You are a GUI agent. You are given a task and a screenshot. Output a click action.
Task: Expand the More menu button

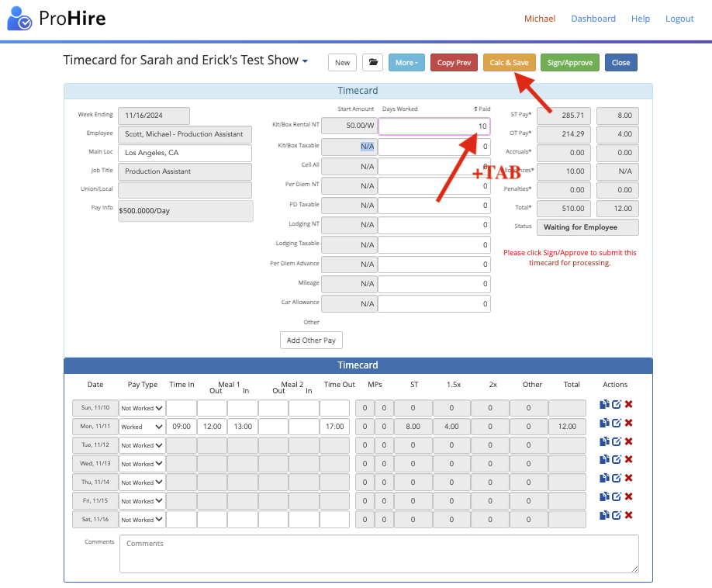pyautogui.click(x=406, y=63)
